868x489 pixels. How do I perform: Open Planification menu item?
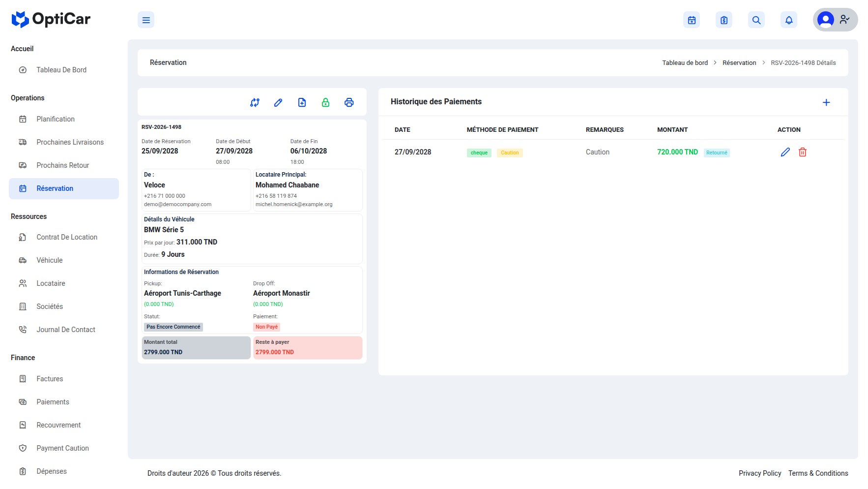pos(64,119)
